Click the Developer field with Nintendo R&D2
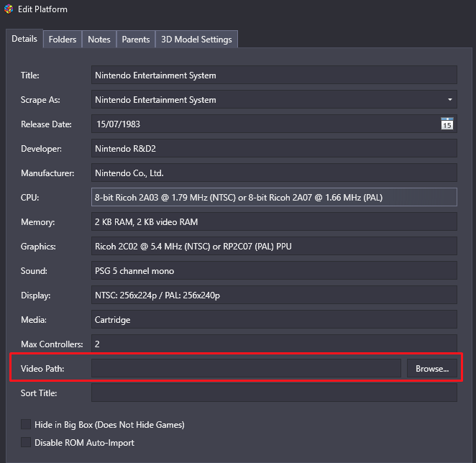 pyautogui.click(x=274, y=149)
